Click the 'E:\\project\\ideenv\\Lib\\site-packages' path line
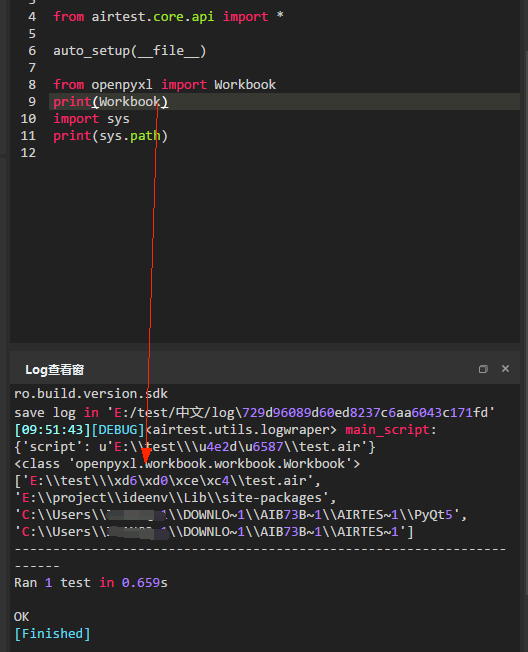Screen dimensions: 528x652 [175, 498]
